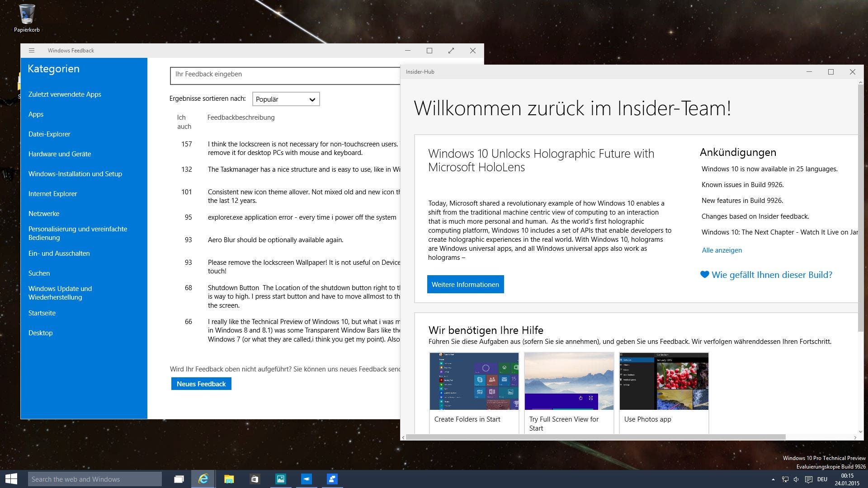
Task: Click the Insider Hub vertical scrollbar
Action: 860,207
